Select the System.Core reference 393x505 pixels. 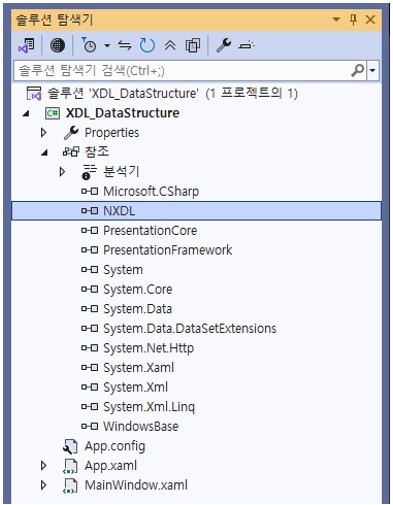(x=138, y=289)
